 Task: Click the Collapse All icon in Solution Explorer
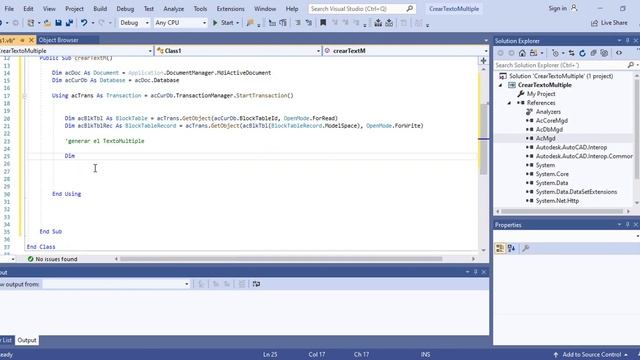click(593, 53)
